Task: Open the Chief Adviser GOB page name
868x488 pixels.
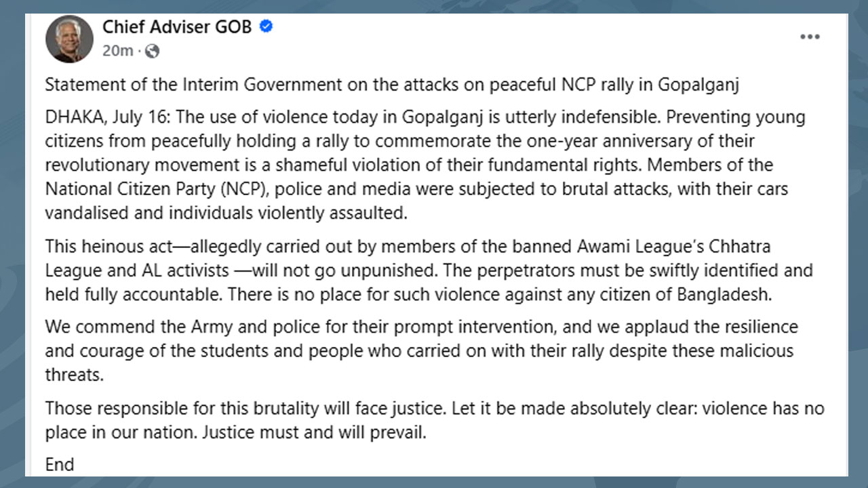Action: pos(177,27)
